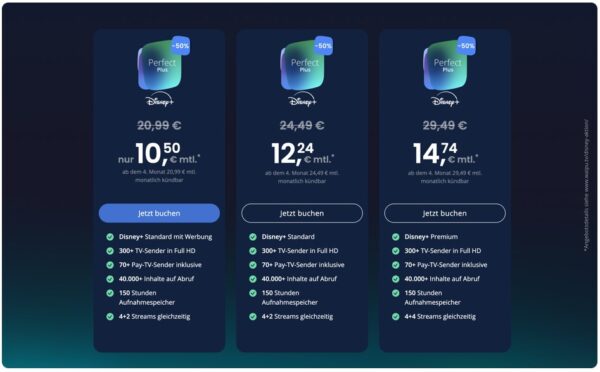This screenshot has height=372, width=600.
Task: Click the Disney+ logo above the 20,99 € price
Action: coord(160,100)
